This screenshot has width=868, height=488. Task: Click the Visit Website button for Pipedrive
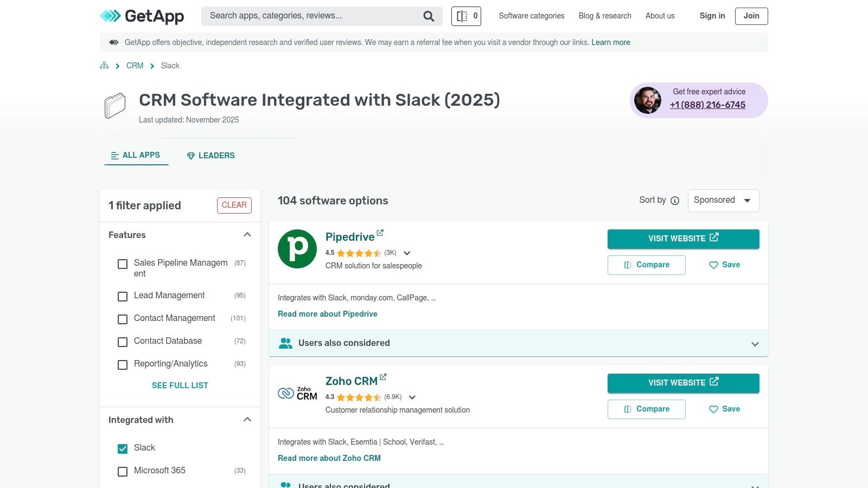coord(683,239)
